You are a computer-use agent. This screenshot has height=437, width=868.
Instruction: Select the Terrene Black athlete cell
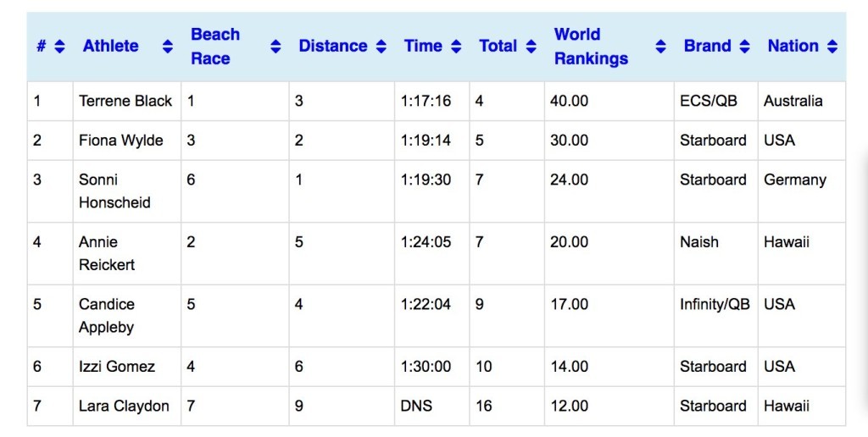coord(125,101)
